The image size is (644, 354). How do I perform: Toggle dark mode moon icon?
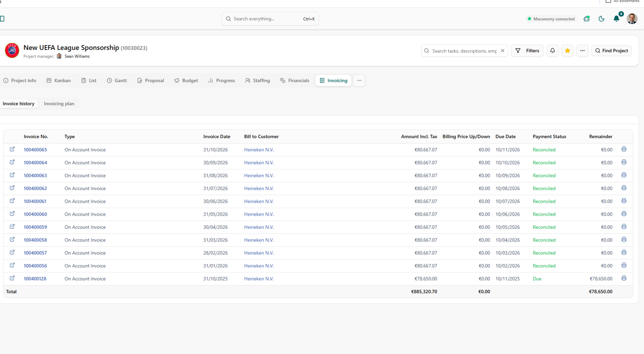point(602,19)
